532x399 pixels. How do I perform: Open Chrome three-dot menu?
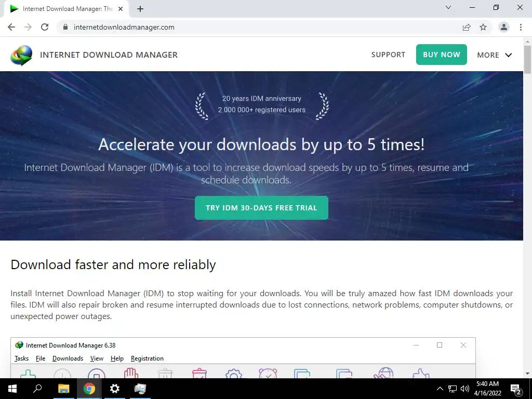tap(521, 27)
